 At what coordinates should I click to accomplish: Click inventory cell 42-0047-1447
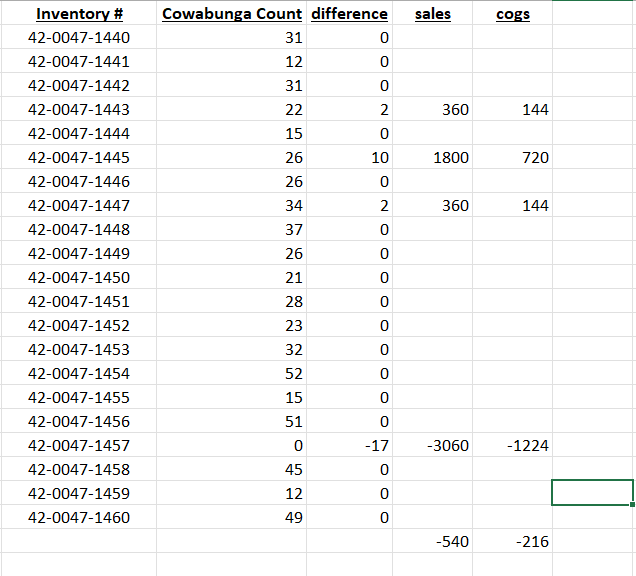click(x=79, y=205)
